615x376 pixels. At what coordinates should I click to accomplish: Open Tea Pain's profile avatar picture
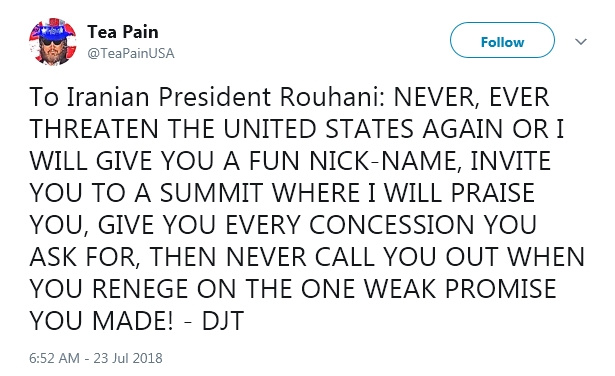pyautogui.click(x=53, y=42)
